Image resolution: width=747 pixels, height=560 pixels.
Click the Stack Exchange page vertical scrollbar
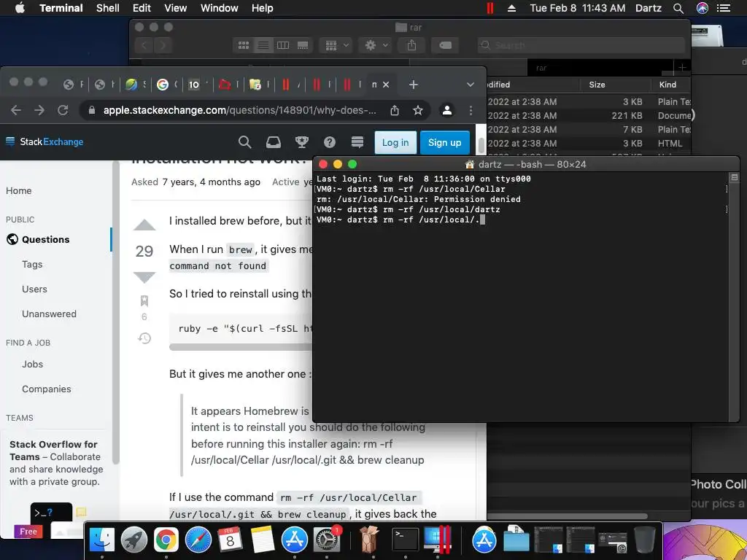click(481, 145)
